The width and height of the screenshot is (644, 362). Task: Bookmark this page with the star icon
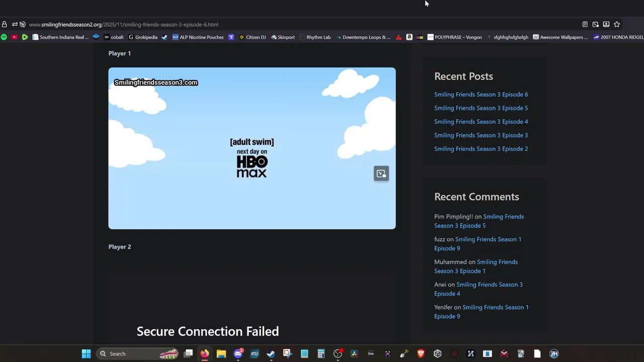[617, 24]
